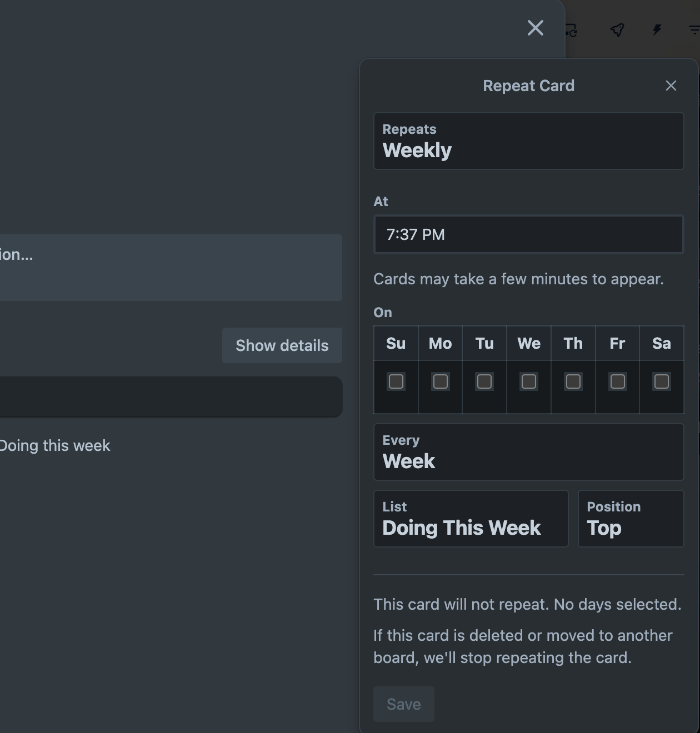The image size is (700, 733).
Task: Click the Save button
Action: pyautogui.click(x=404, y=704)
